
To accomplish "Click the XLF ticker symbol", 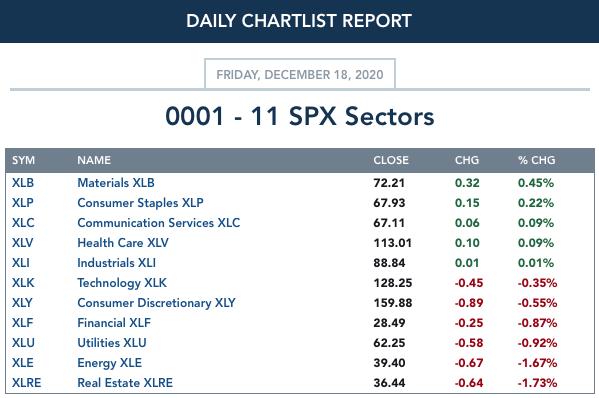I will tap(23, 323).
